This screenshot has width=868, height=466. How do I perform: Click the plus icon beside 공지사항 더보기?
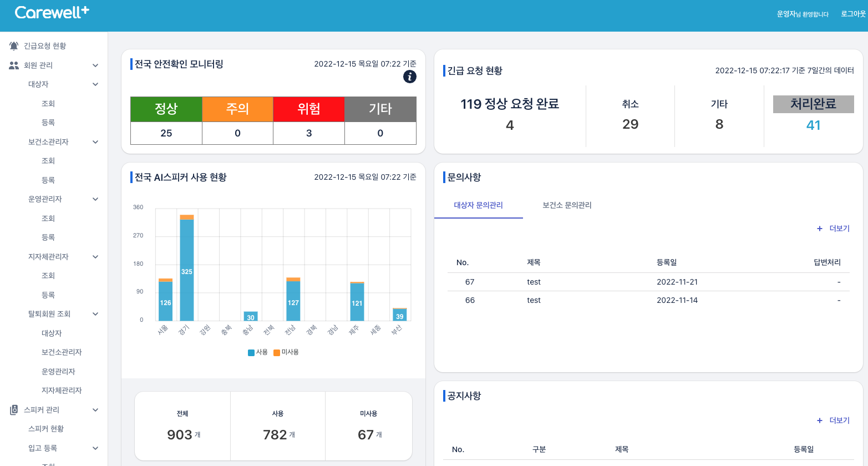(x=819, y=421)
